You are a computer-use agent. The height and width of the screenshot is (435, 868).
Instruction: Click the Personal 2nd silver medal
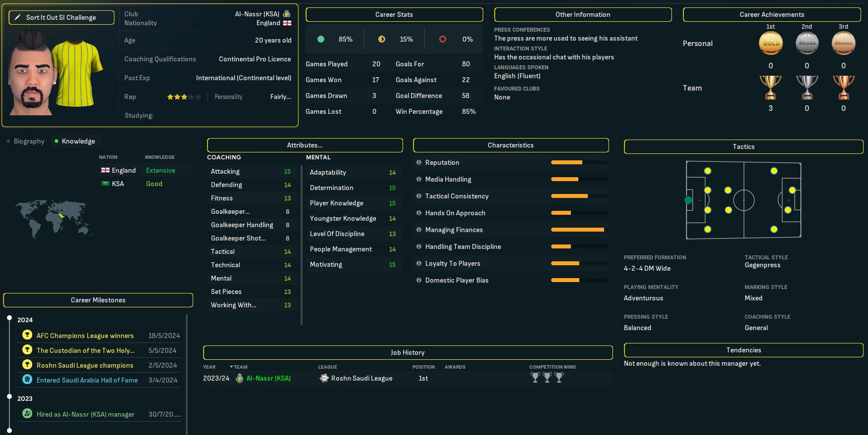coord(807,43)
